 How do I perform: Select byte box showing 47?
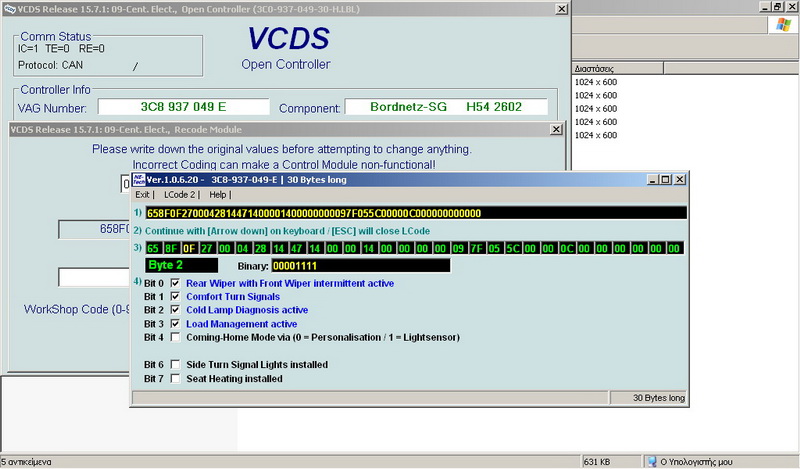[296, 249]
